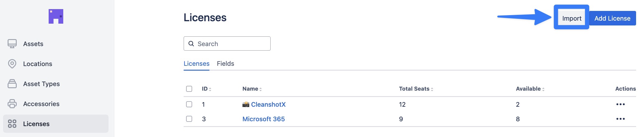Switch to the Fields tab
Viewport: 644px width, 137px height.
[x=225, y=64]
